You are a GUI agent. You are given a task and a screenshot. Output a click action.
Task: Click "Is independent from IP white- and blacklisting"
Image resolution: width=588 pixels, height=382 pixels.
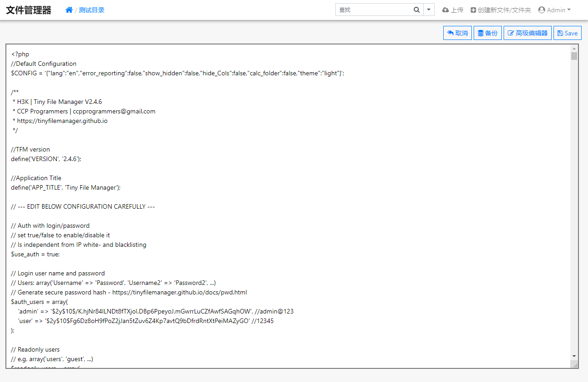(79, 245)
